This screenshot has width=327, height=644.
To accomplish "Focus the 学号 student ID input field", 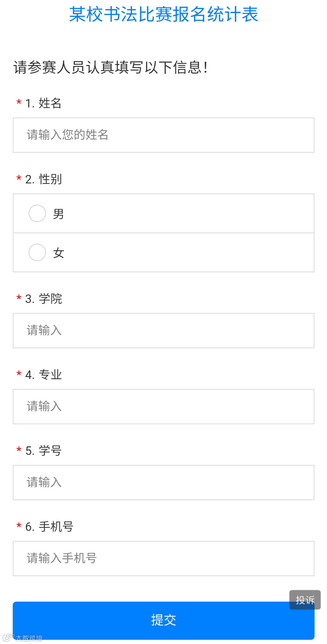I will [163, 482].
